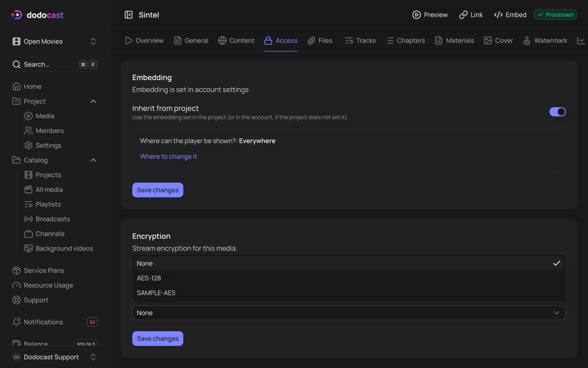Open the Files tab

[x=320, y=40]
